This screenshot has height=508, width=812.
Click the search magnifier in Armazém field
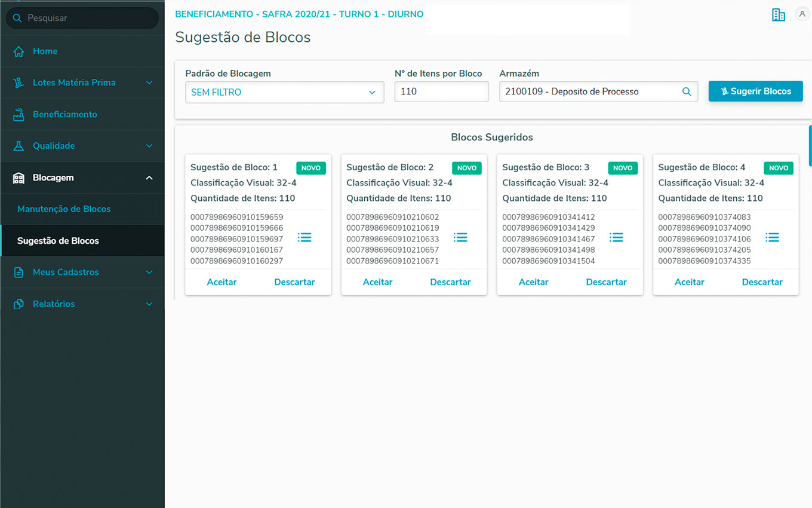point(687,92)
